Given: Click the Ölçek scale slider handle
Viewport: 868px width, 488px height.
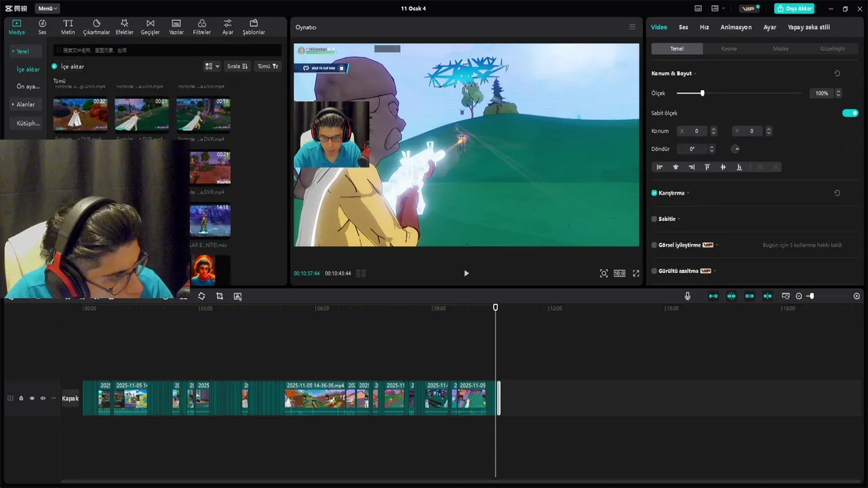Looking at the screenshot, I should tap(702, 93).
